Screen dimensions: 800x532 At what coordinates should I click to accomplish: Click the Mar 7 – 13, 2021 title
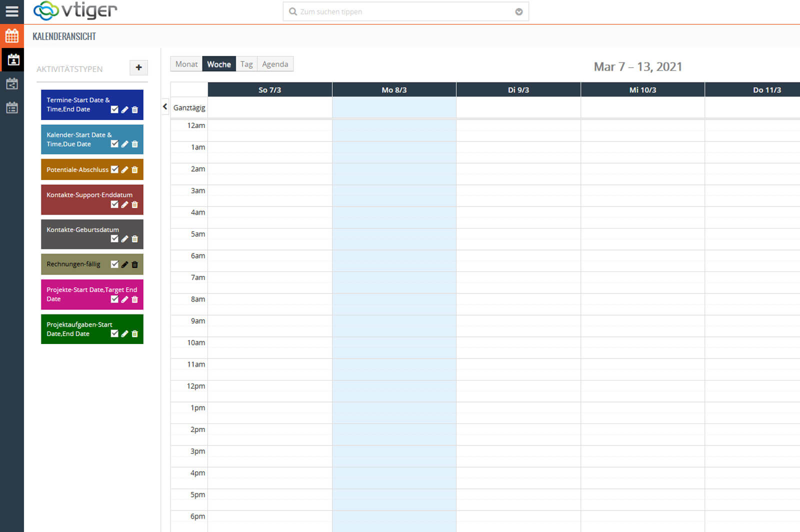pyautogui.click(x=637, y=67)
